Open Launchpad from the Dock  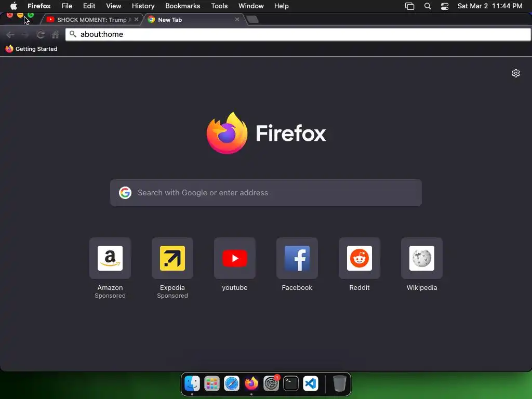[212, 383]
